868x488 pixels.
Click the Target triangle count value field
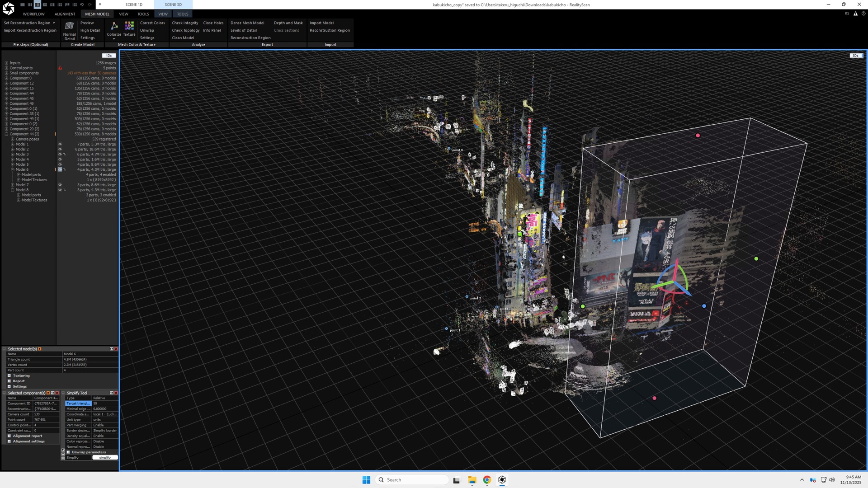[104, 404]
